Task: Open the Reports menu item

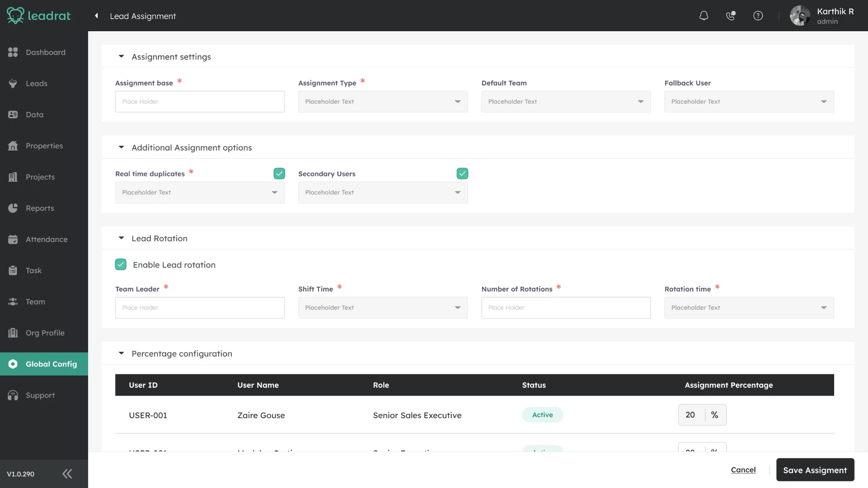Action: [x=44, y=208]
